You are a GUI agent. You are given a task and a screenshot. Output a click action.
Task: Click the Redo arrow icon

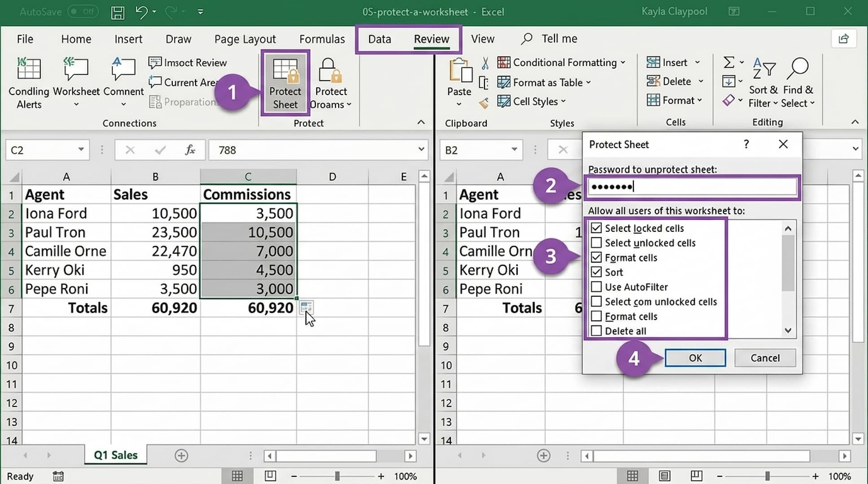(171, 12)
